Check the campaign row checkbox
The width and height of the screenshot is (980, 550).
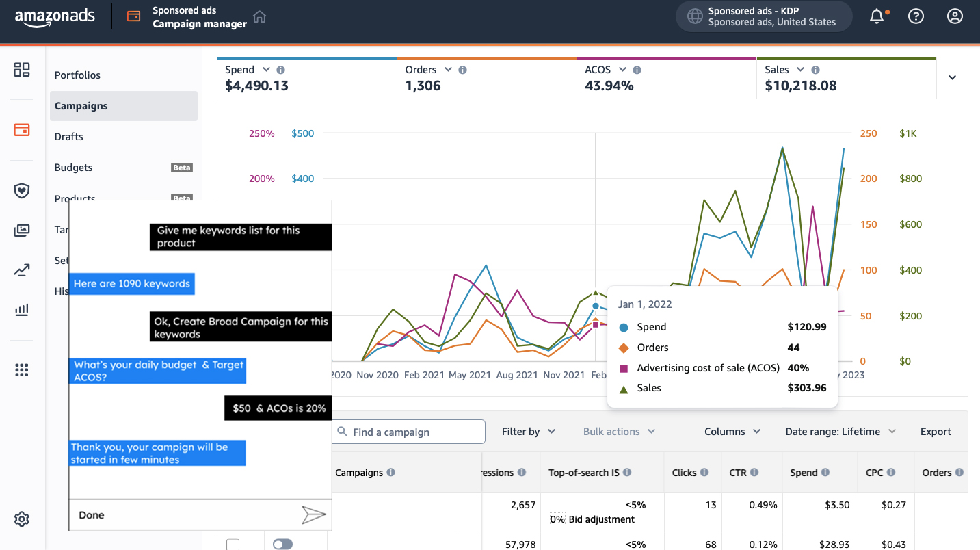[233, 545]
